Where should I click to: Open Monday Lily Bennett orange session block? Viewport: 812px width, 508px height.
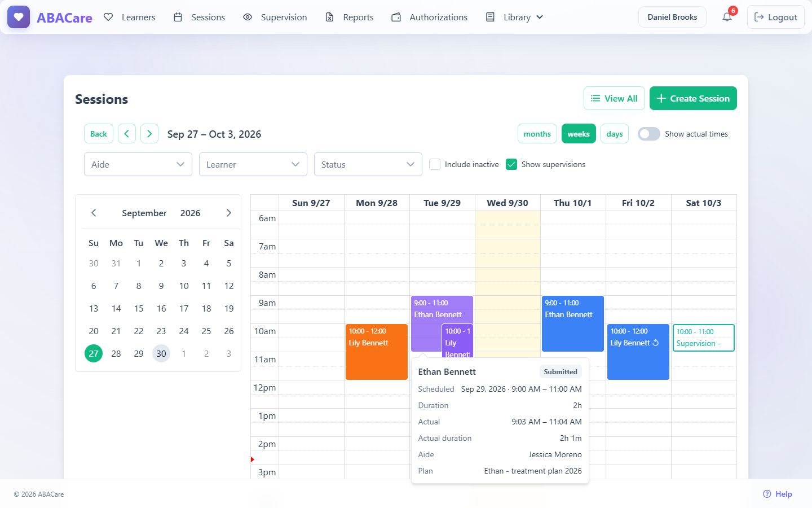pos(377,352)
